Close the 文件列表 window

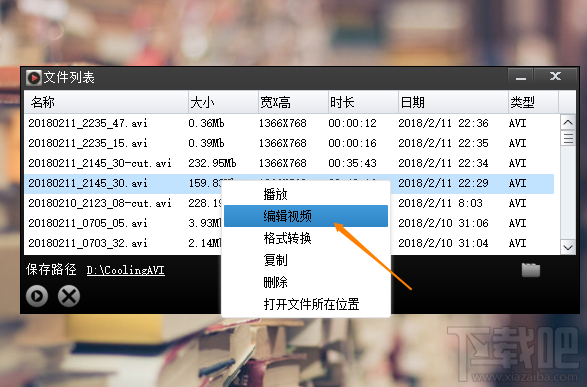[555, 77]
